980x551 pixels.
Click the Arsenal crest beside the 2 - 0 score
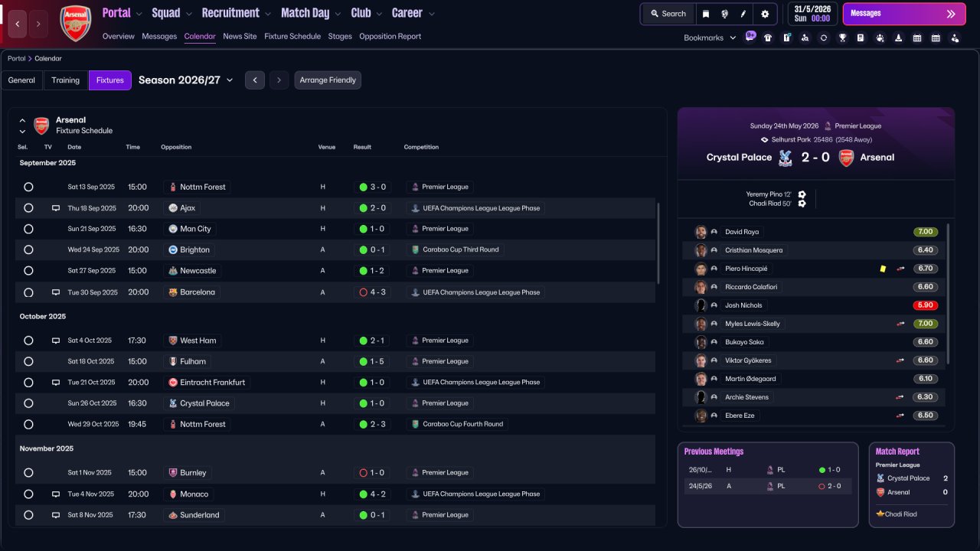pos(846,158)
